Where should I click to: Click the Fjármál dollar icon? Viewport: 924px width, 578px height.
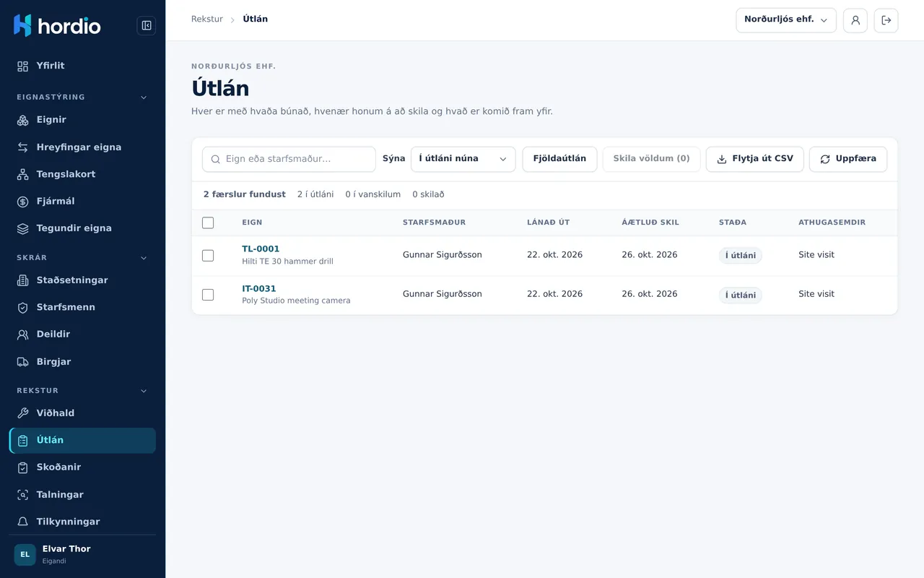[x=23, y=202]
